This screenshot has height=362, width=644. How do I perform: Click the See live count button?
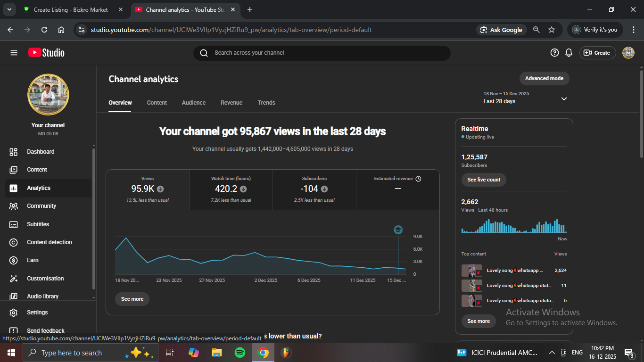pos(484,180)
